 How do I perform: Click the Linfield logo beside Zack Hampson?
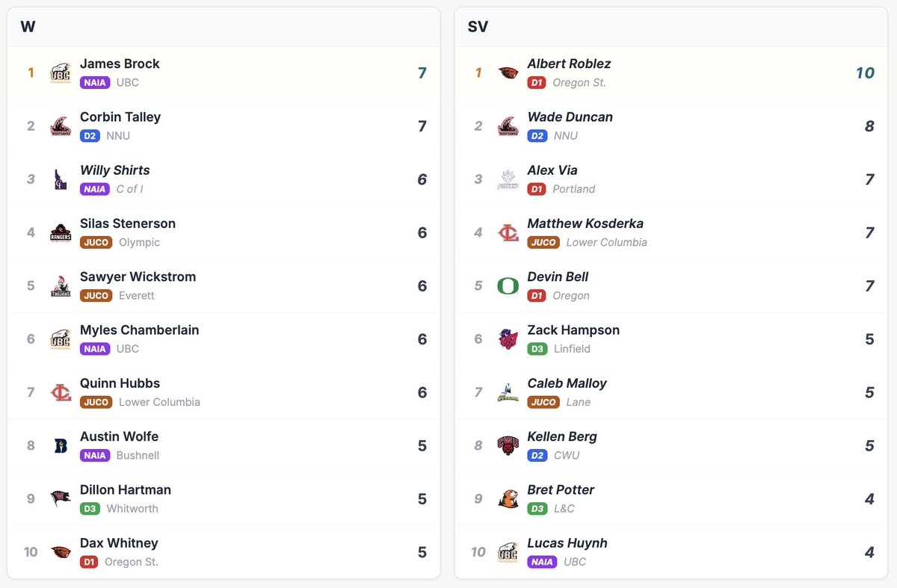tap(508, 339)
